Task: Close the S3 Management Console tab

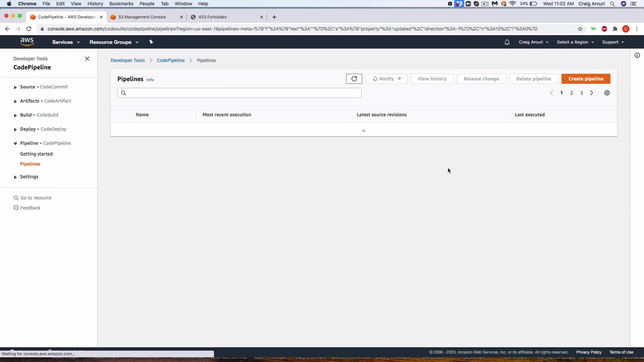Action: (x=181, y=17)
